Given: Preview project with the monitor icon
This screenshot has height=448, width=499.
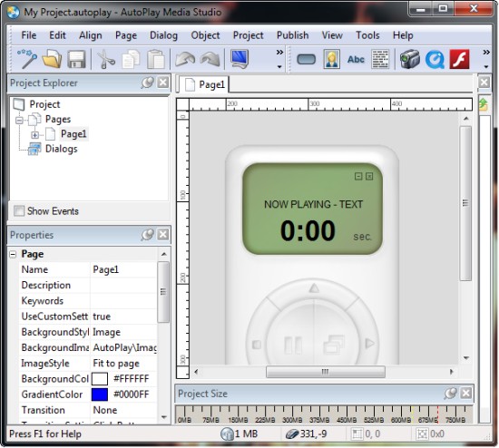Looking at the screenshot, I should (x=240, y=59).
